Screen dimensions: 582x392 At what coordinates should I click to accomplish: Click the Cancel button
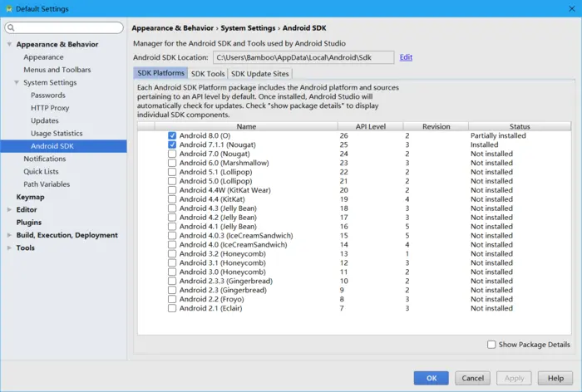[472, 378]
